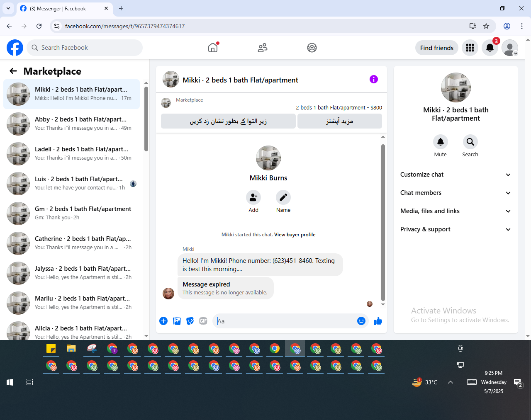This screenshot has height=420, width=531.
Task: Open Alicia conversation in the list
Action: tap(72, 330)
